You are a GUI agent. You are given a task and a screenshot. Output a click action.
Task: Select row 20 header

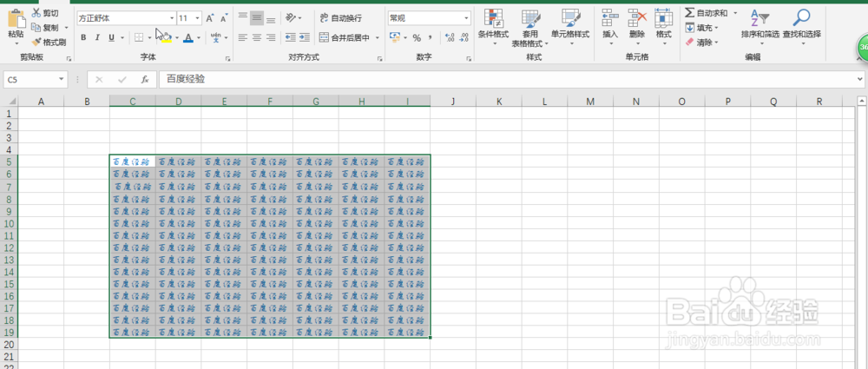9,344
